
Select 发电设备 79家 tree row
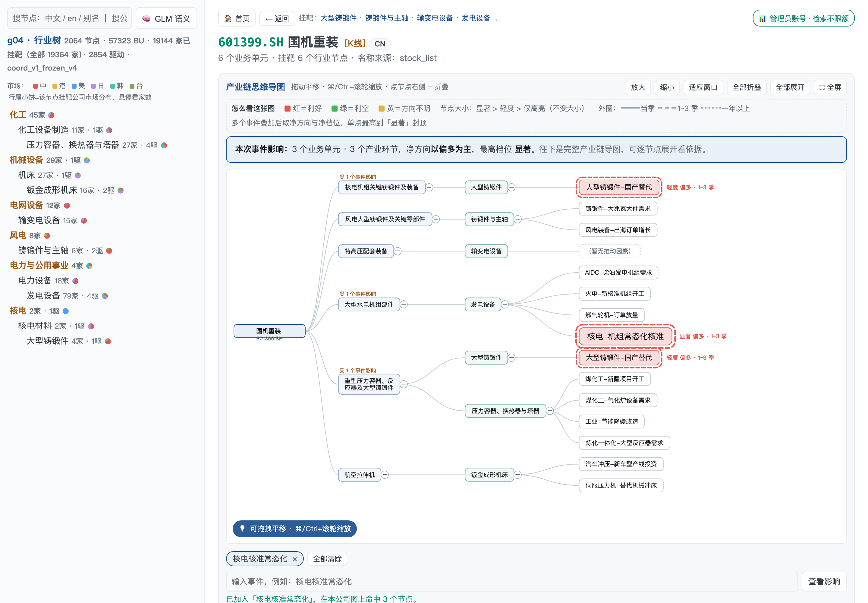click(67, 296)
